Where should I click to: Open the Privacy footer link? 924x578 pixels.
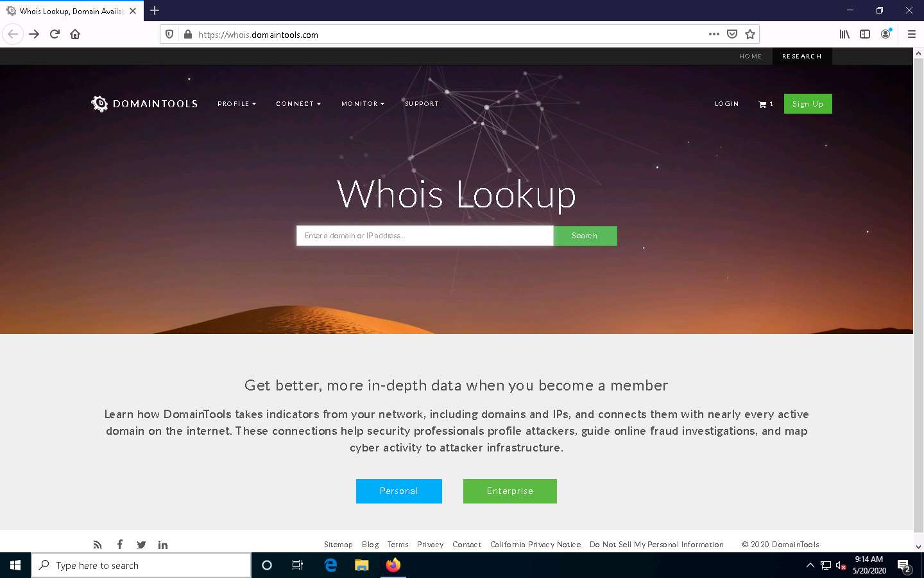(x=430, y=545)
